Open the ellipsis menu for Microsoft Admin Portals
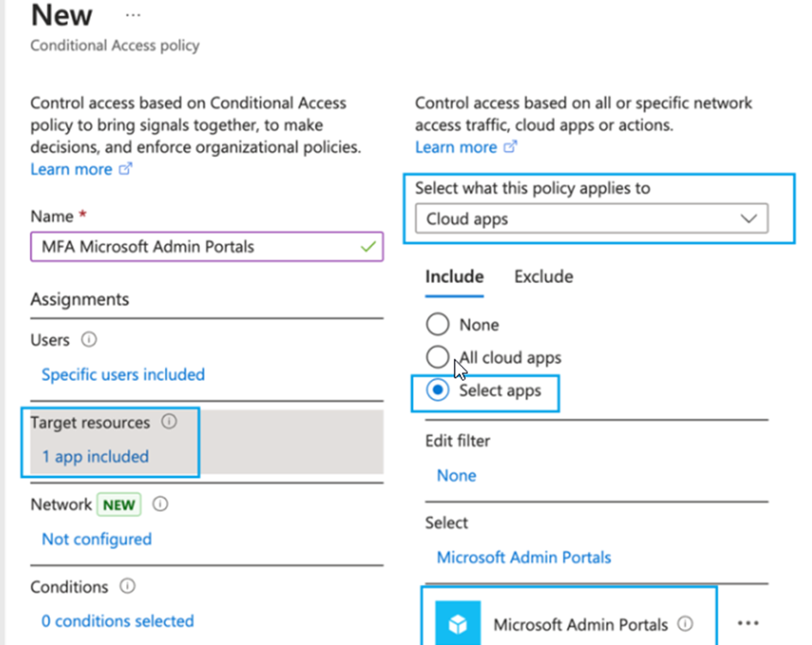 tap(748, 624)
